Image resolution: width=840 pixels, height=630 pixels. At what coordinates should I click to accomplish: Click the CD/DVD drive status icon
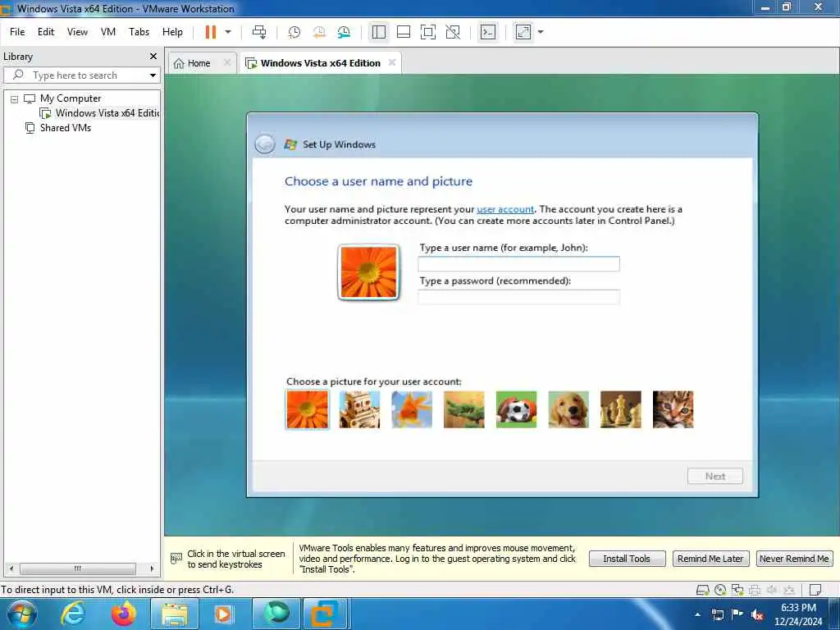[720, 590]
